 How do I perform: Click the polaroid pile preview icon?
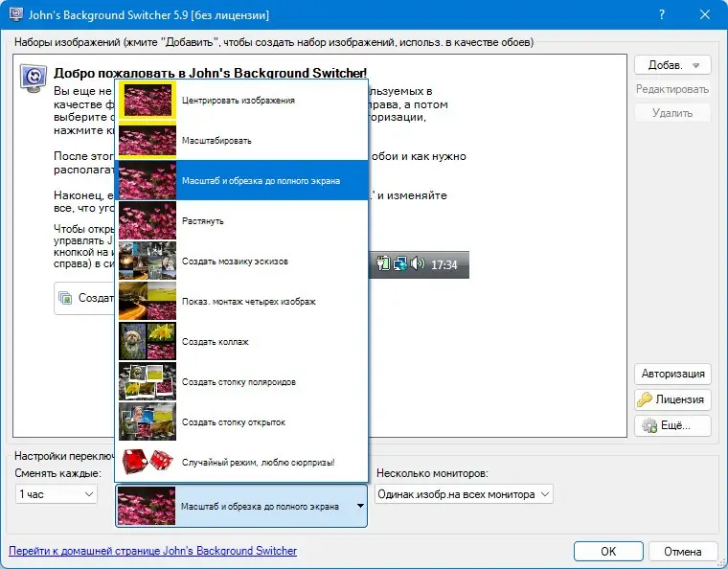pos(148,381)
